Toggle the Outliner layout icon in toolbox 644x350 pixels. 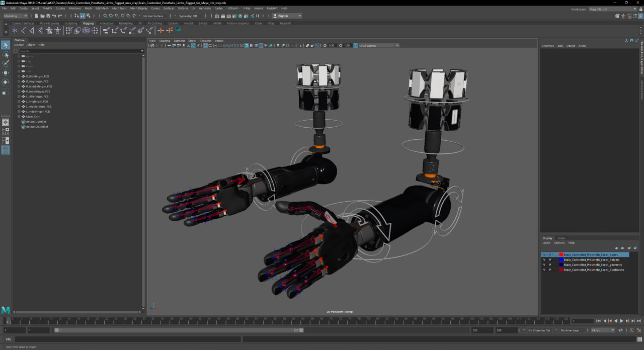click(6, 150)
